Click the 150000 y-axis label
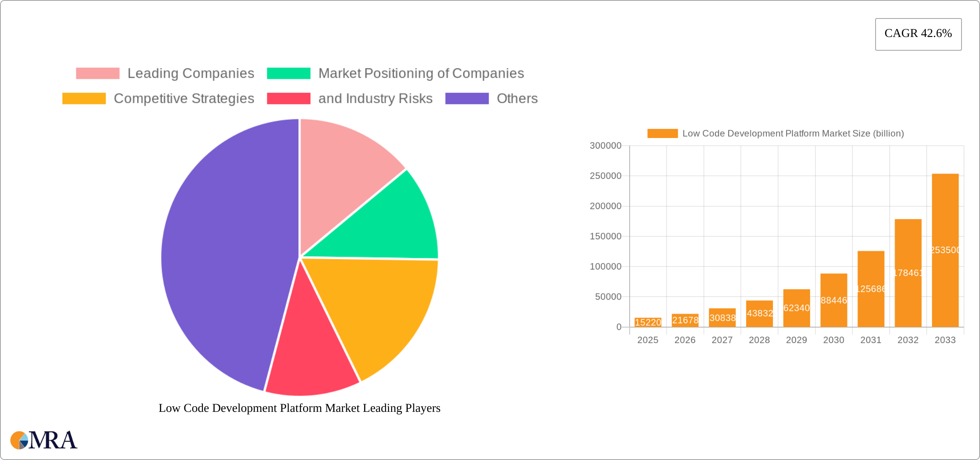 [x=606, y=236]
